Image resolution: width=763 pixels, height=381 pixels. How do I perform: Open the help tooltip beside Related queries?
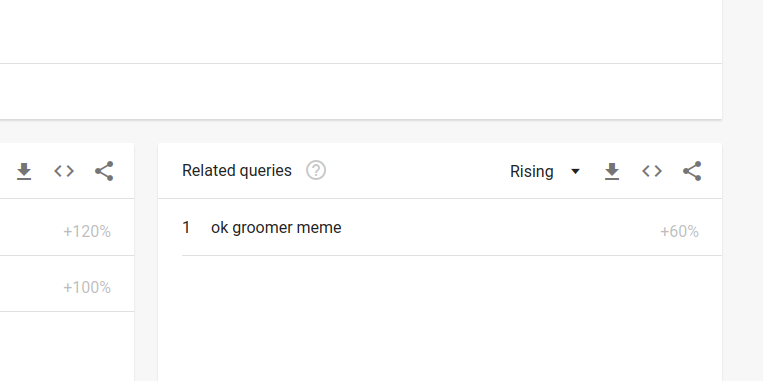316,171
